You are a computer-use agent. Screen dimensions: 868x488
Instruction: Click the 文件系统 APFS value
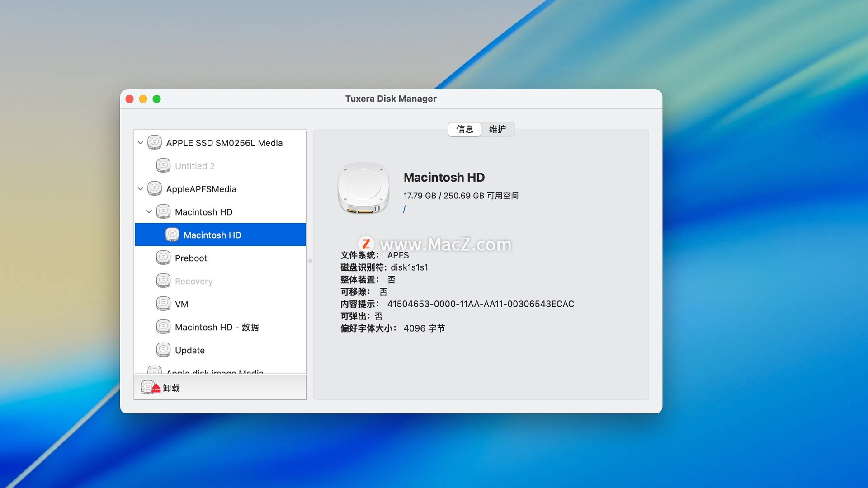point(398,255)
